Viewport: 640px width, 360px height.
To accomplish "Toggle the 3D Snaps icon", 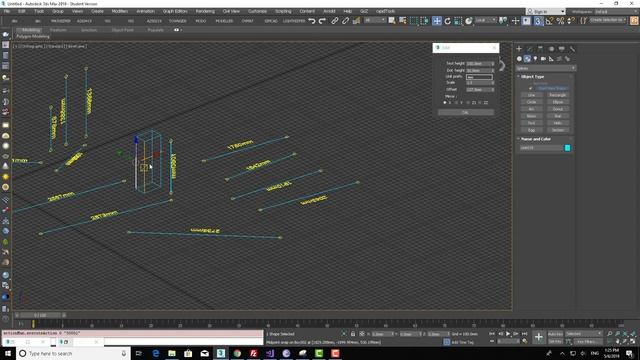I will tap(539, 21).
